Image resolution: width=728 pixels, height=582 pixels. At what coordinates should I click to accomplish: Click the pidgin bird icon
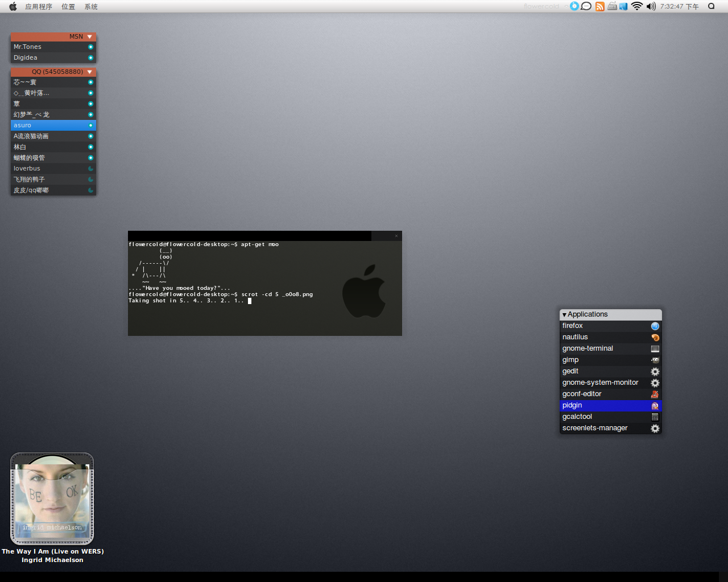(x=655, y=406)
